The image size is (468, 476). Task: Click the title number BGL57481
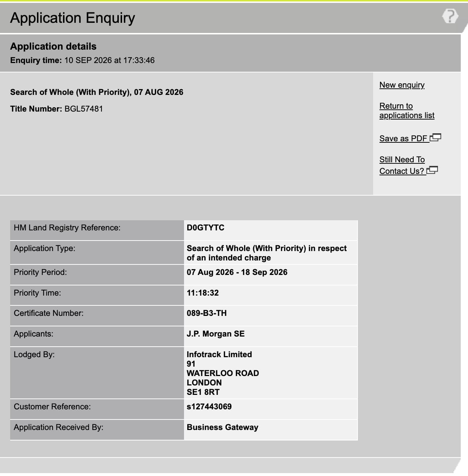[x=84, y=109]
